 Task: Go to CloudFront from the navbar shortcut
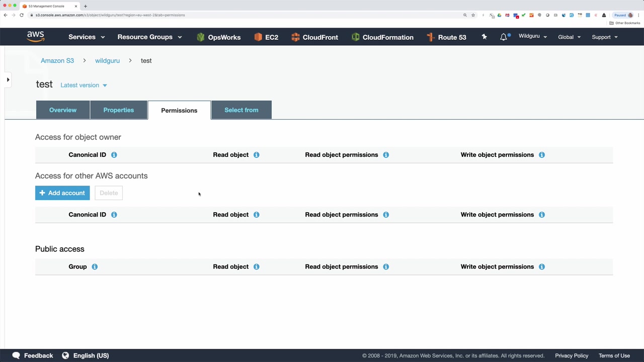(x=314, y=37)
